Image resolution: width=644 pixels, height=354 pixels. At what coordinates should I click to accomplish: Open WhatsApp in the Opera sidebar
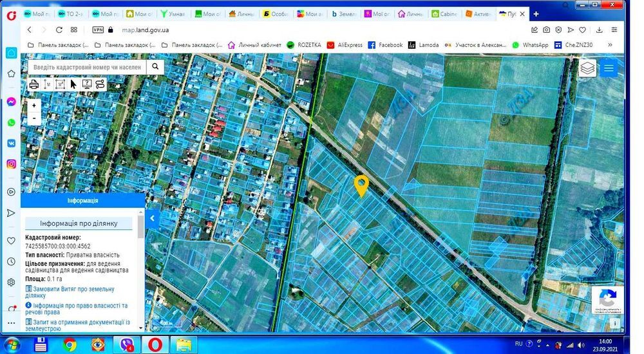[11, 122]
